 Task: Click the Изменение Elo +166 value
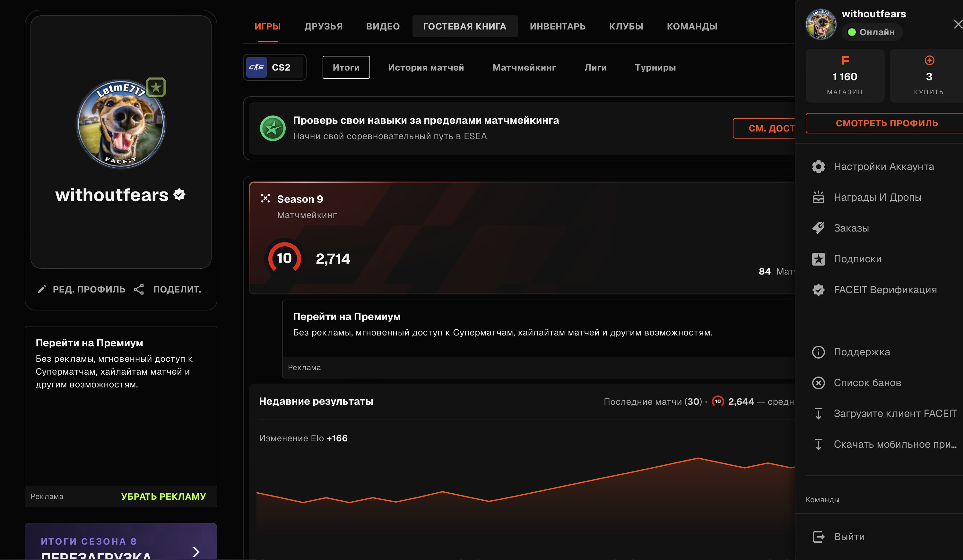click(x=337, y=438)
